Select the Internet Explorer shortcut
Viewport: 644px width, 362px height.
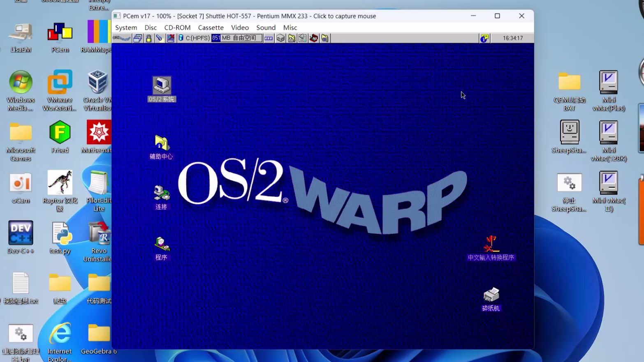[x=60, y=342]
